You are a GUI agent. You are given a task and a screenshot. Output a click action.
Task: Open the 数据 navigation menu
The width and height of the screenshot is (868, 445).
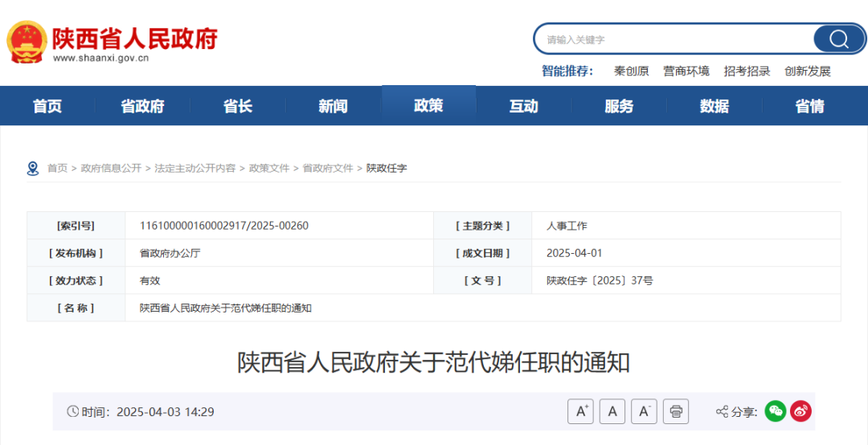[714, 106]
